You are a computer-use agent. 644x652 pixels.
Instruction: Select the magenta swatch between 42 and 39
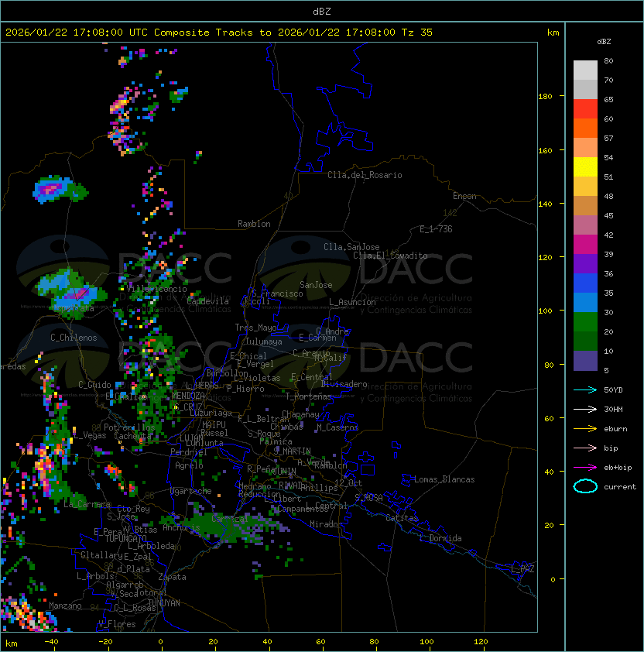click(585, 245)
